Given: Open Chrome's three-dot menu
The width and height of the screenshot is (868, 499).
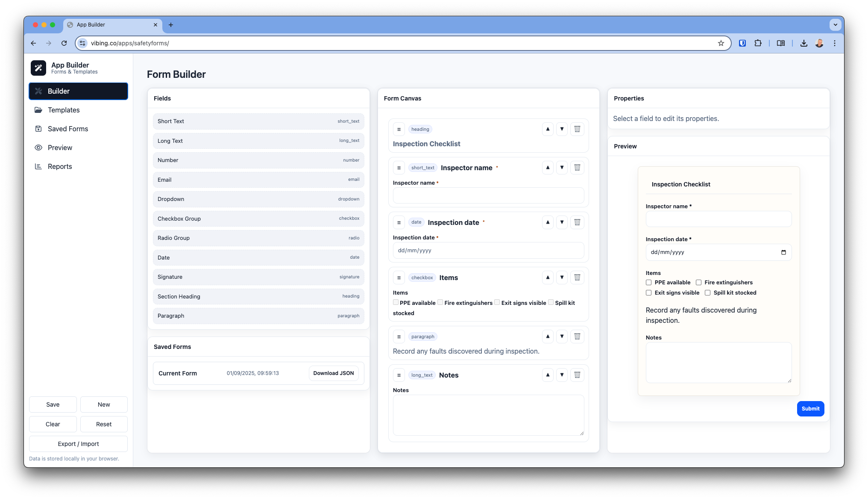Looking at the screenshot, I should click(834, 43).
